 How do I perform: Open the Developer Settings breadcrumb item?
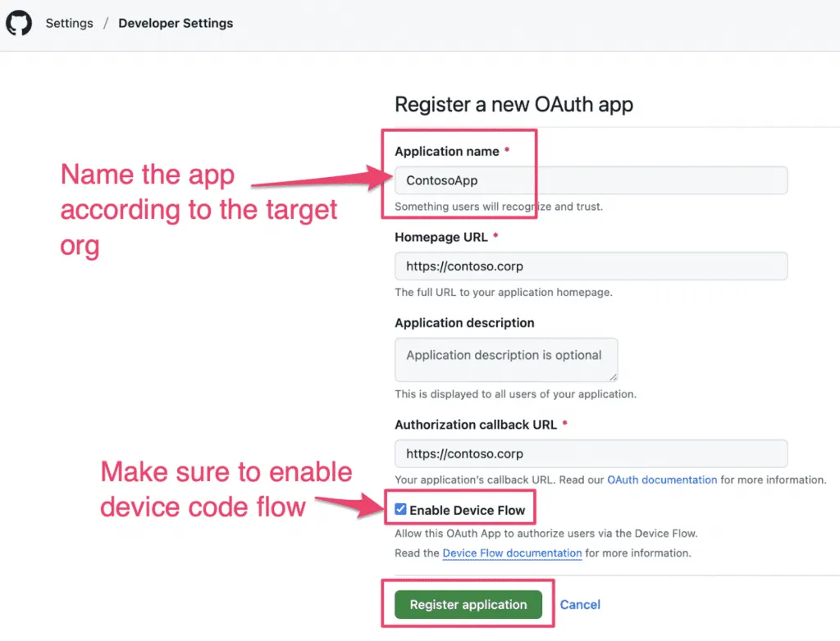tap(176, 23)
